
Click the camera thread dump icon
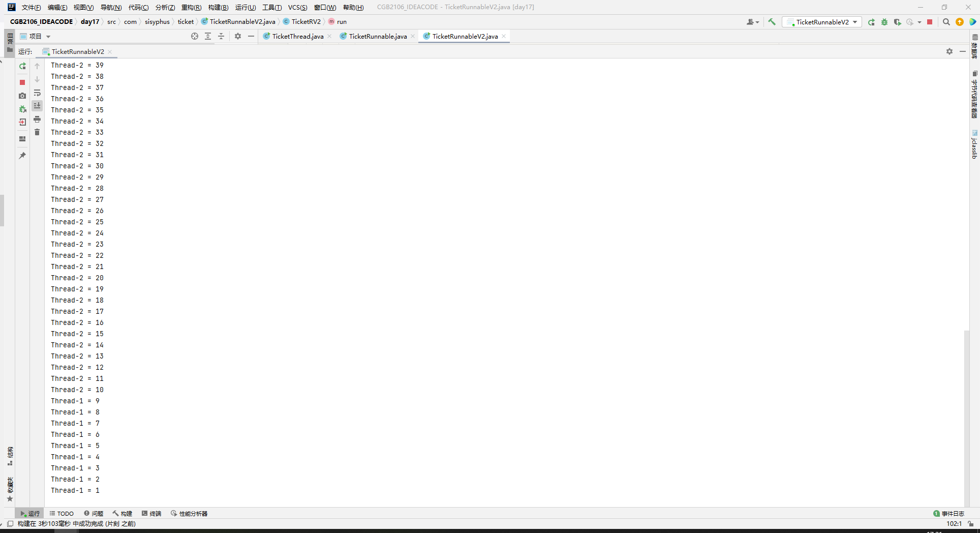(22, 96)
